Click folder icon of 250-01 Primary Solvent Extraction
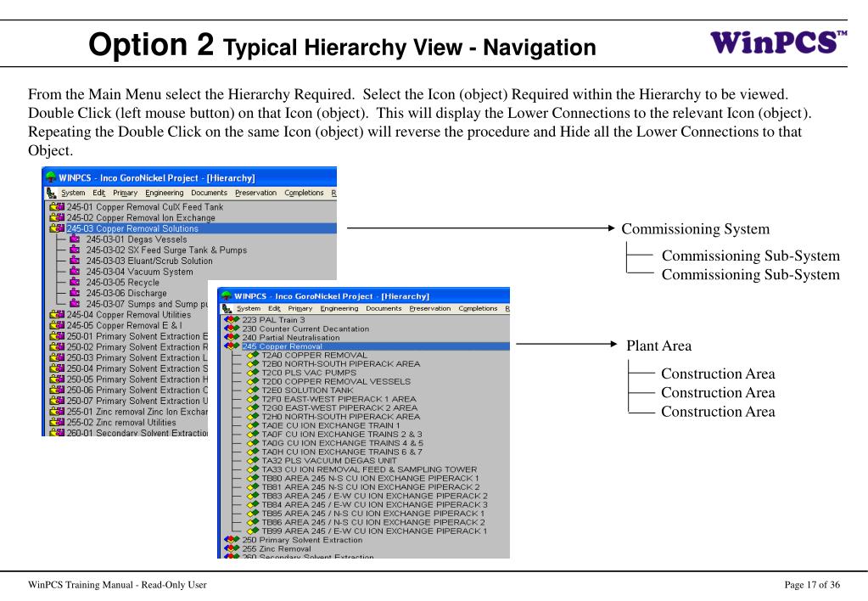Viewport: 868px width, 601px height. click(57, 336)
